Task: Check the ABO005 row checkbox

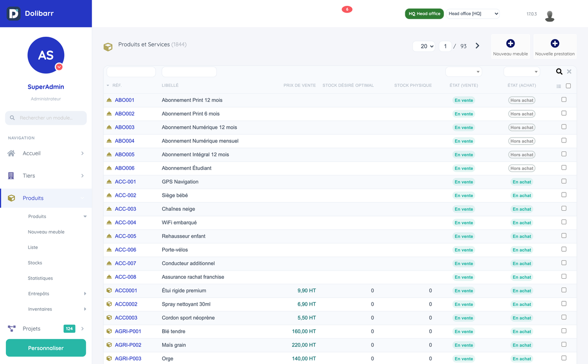Action: point(564,154)
